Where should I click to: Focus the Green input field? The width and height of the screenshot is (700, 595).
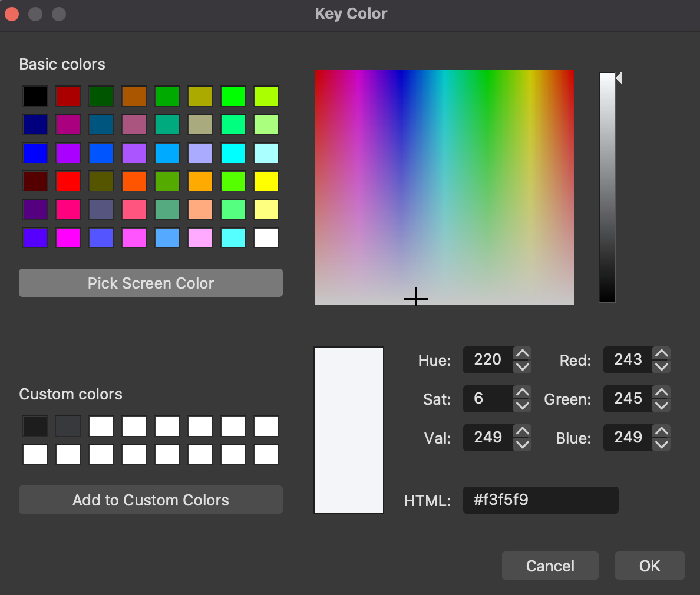tap(628, 399)
